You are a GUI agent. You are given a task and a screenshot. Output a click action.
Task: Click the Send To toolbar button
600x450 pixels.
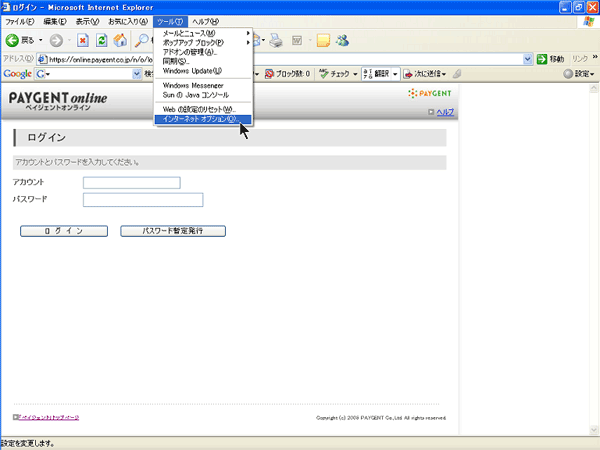click(x=424, y=73)
